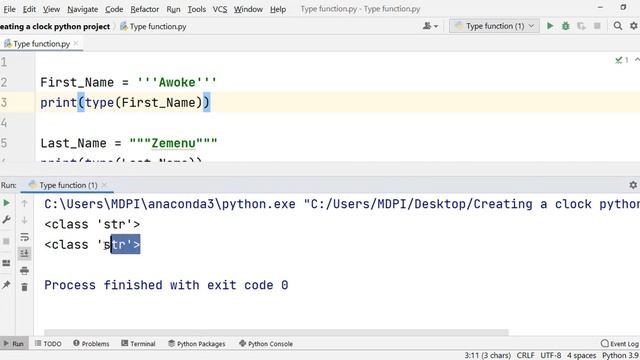Run the Type function configuration
640x360 pixels.
pos(550,26)
